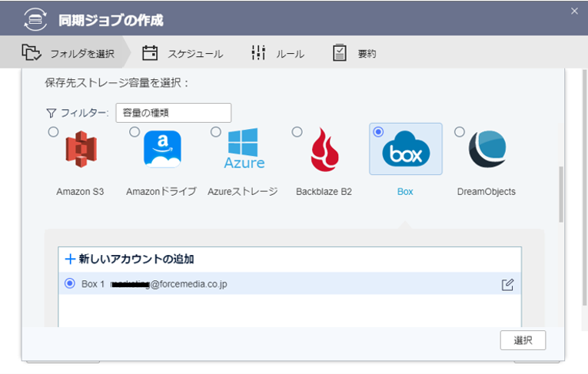This screenshot has width=588, height=374.
Task: Edit the Box 1 account with pencil icon
Action: [x=507, y=284]
